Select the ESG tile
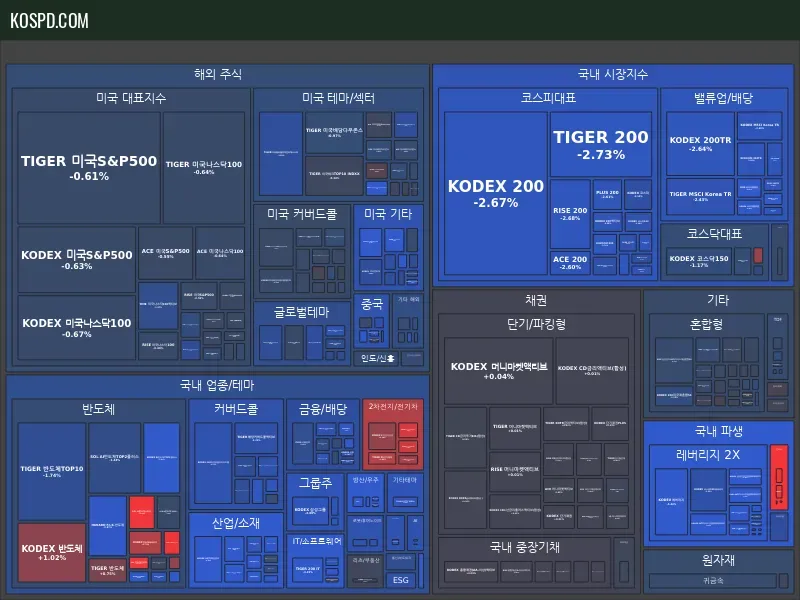The image size is (800, 600). [401, 580]
